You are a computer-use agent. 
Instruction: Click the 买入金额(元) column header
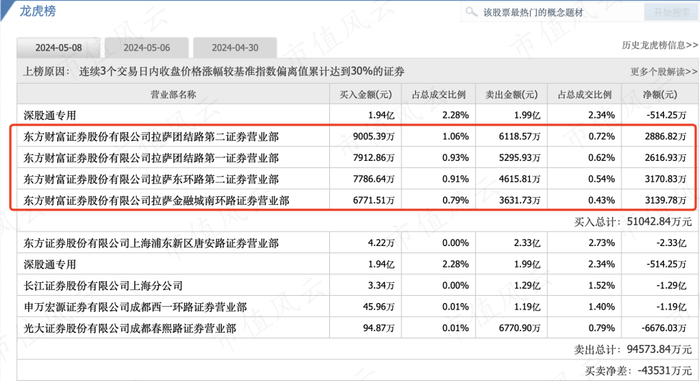pyautogui.click(x=366, y=94)
